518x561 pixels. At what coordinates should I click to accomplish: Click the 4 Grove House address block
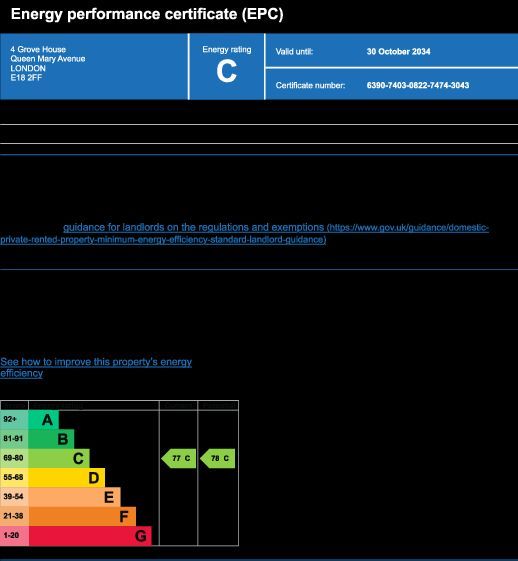pyautogui.click(x=48, y=63)
